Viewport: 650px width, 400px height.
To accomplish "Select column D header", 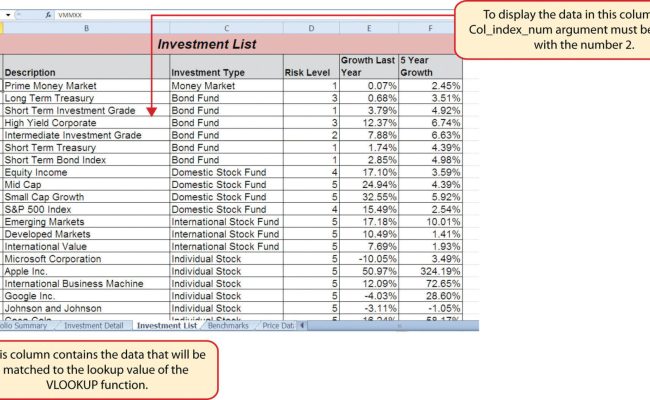I will (311, 28).
